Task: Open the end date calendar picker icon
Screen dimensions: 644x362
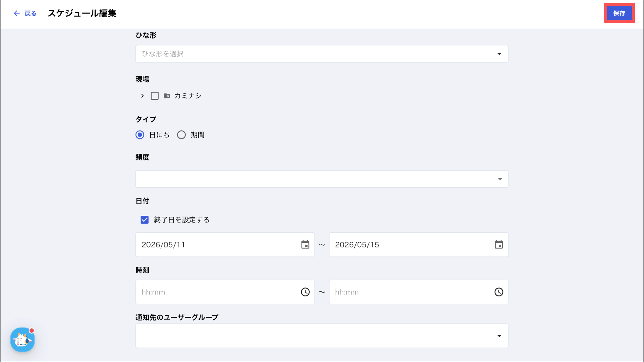Action: click(499, 244)
